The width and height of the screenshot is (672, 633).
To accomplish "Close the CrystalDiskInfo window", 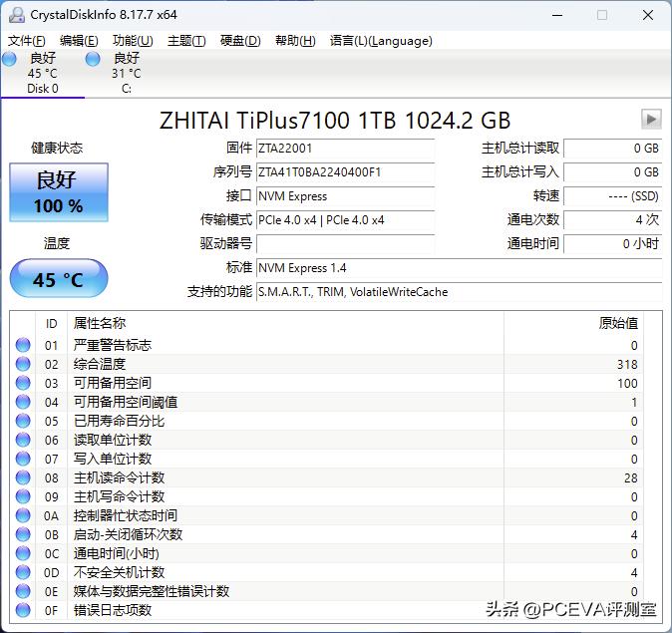I will (x=648, y=15).
